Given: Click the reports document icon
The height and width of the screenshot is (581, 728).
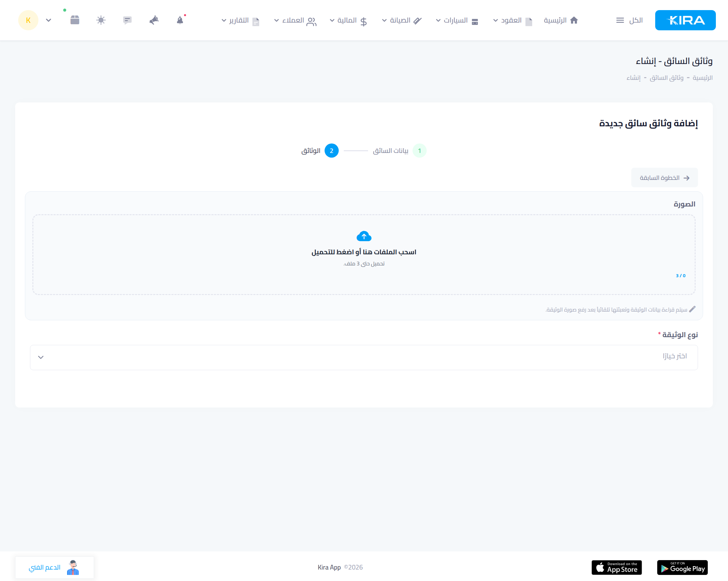Looking at the screenshot, I should coord(256,22).
